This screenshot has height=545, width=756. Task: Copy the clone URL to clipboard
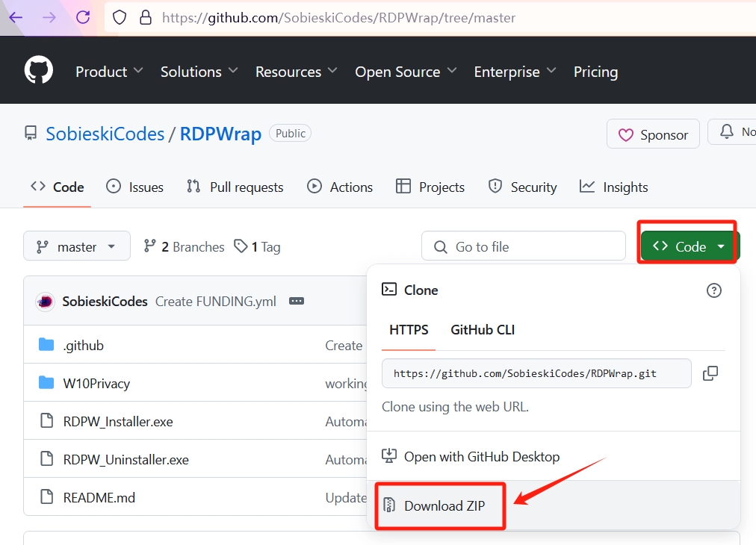(x=710, y=373)
